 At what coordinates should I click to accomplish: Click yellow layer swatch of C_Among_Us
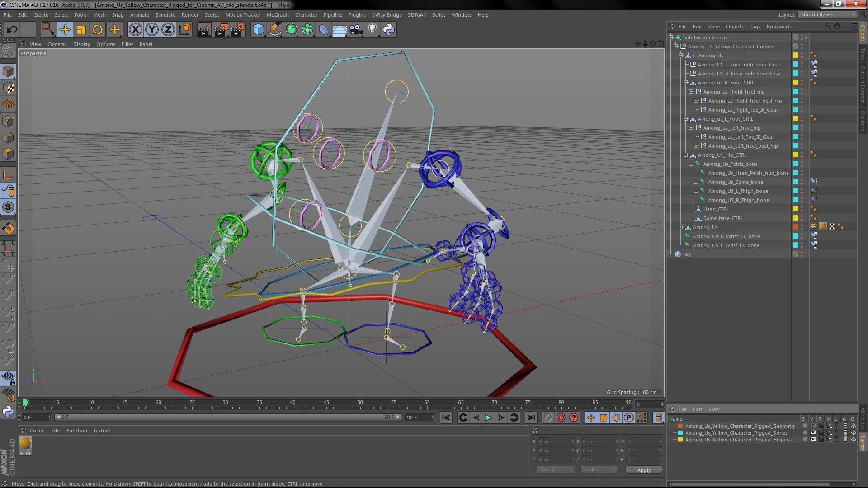click(x=796, y=56)
